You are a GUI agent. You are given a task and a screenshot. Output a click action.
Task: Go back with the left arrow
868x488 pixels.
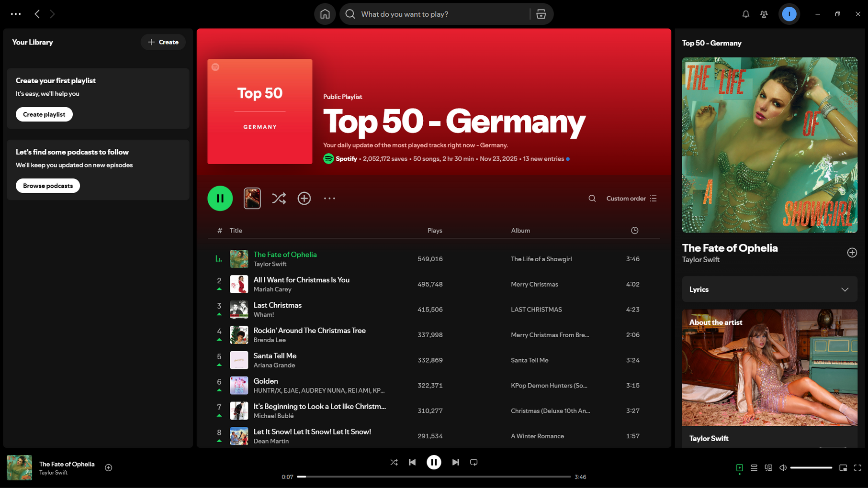click(37, 14)
